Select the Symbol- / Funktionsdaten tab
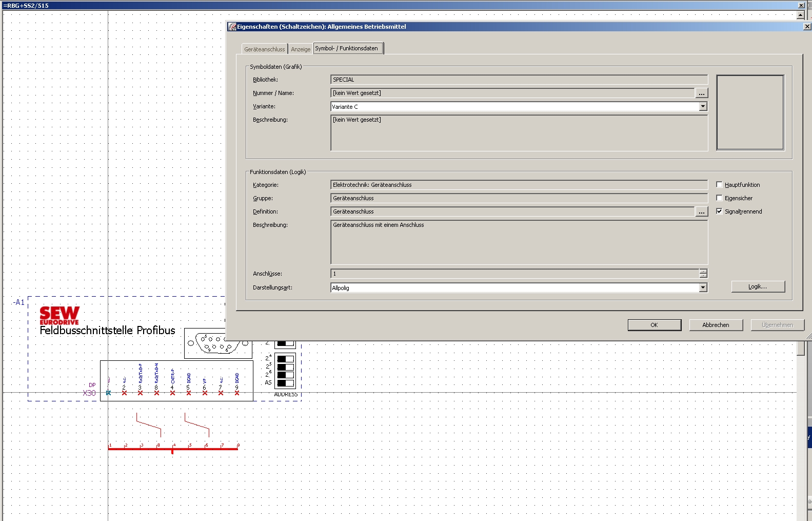812x521 pixels. (x=348, y=48)
